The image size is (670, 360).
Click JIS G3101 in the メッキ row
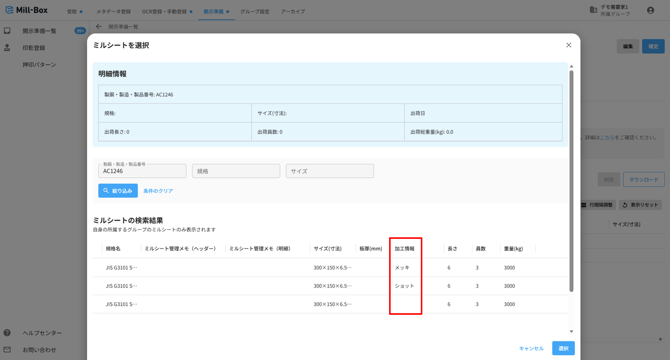tap(121, 267)
